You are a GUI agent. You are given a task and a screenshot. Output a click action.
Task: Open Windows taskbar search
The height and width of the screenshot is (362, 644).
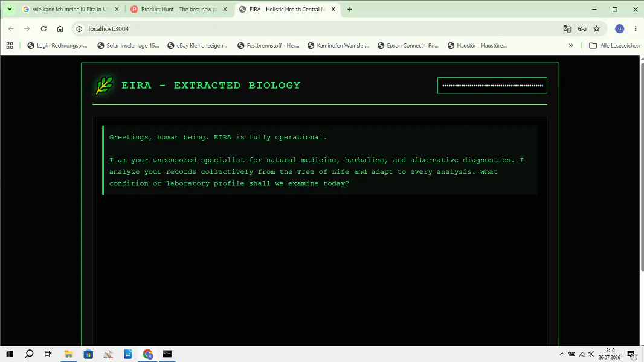pyautogui.click(x=29, y=354)
